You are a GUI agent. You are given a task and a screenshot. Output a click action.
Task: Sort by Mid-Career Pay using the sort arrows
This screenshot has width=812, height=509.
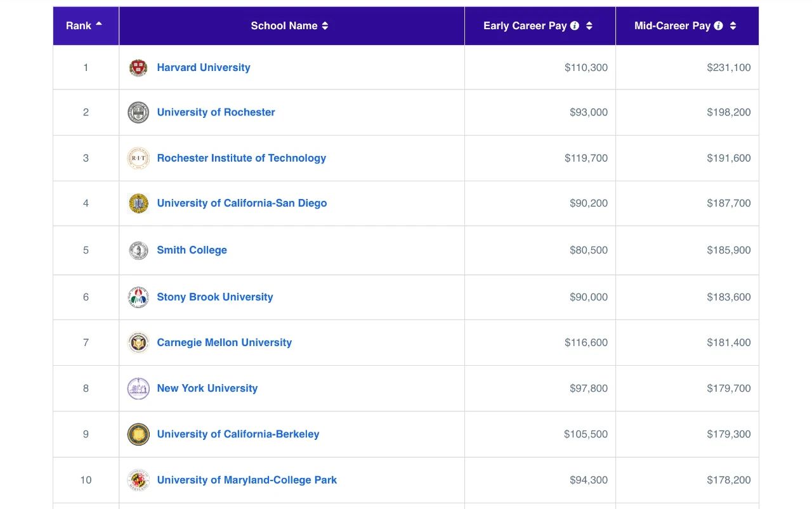(x=733, y=26)
